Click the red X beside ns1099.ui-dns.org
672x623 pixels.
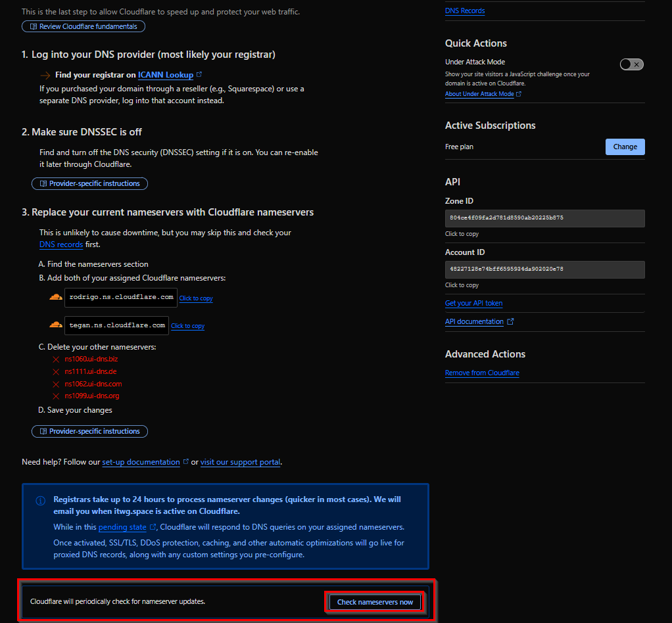tap(56, 396)
